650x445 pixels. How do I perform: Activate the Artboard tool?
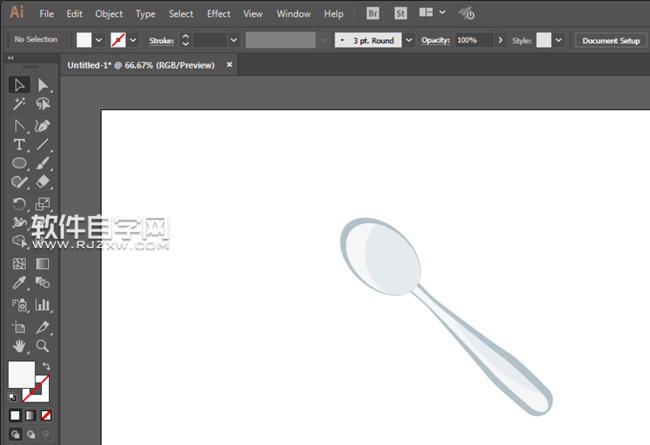coord(19,327)
